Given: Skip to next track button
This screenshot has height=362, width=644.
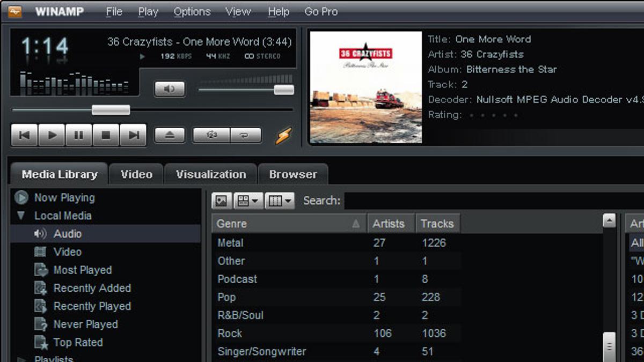Looking at the screenshot, I should (x=133, y=135).
